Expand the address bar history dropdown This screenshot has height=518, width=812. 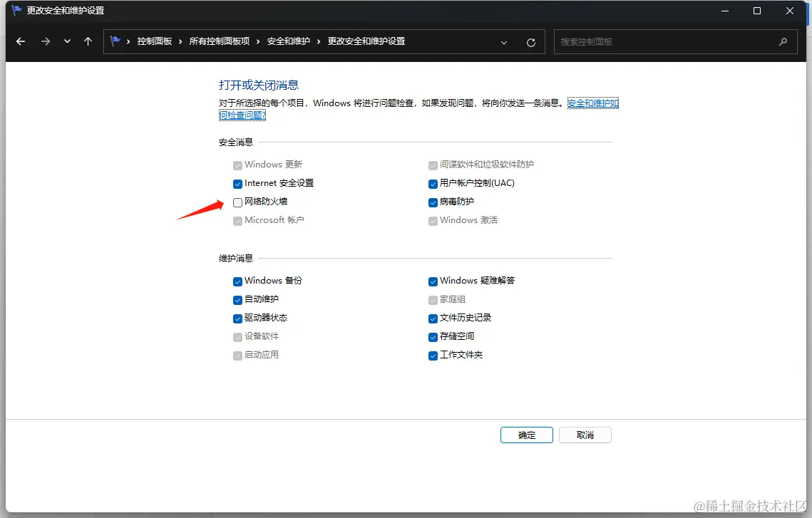point(504,43)
